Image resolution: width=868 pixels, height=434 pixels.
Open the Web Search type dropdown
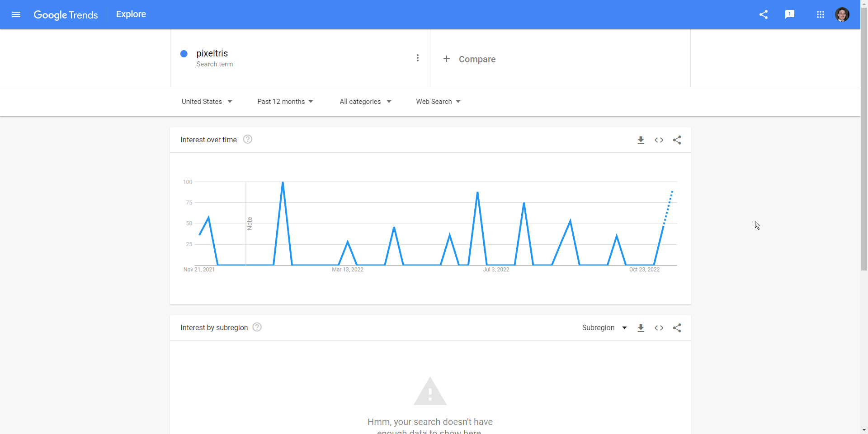[x=438, y=102]
